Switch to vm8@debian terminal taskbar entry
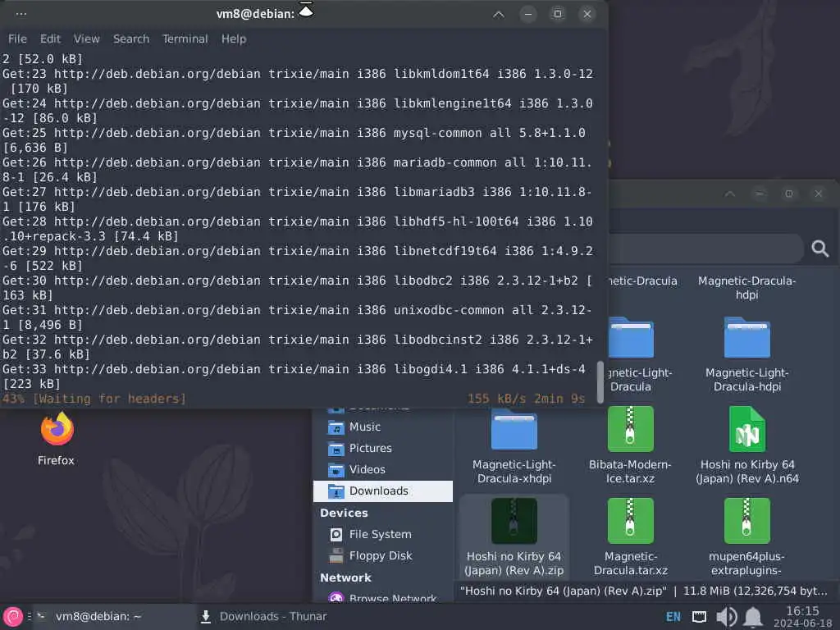The height and width of the screenshot is (630, 840). coord(115,617)
